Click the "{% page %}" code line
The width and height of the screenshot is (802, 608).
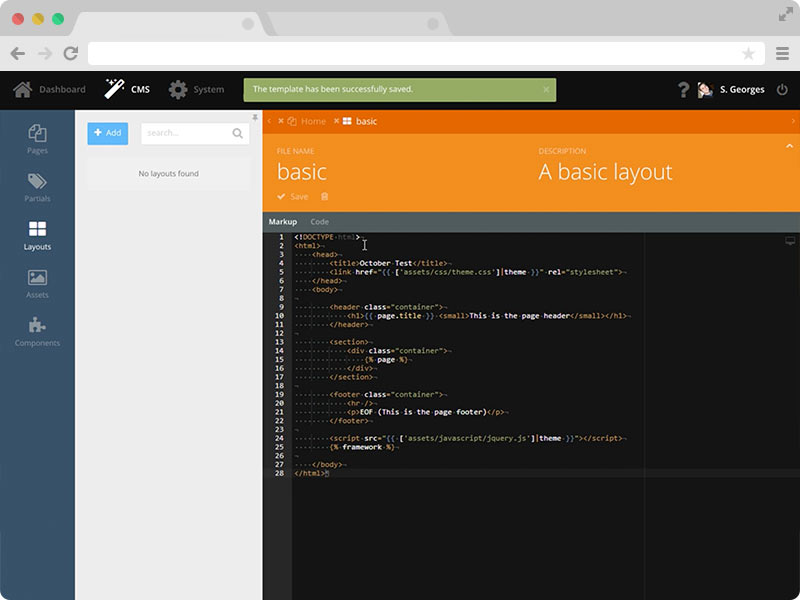pos(386,360)
